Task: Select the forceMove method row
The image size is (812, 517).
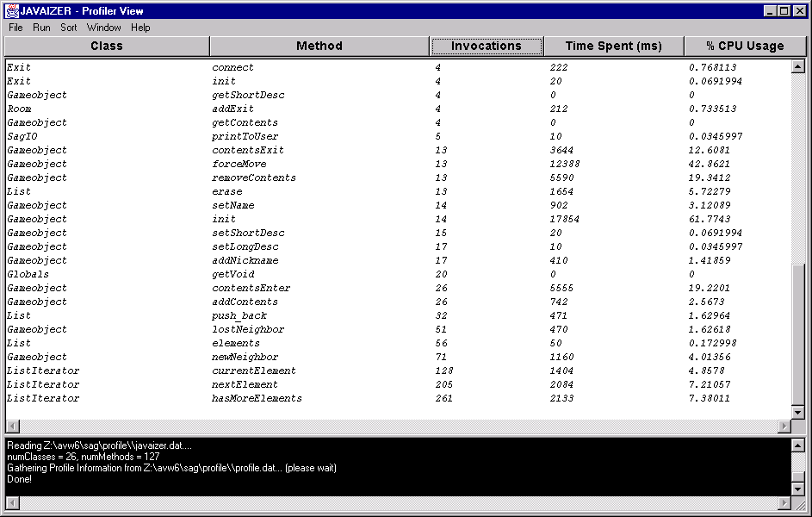Action: pos(239,164)
